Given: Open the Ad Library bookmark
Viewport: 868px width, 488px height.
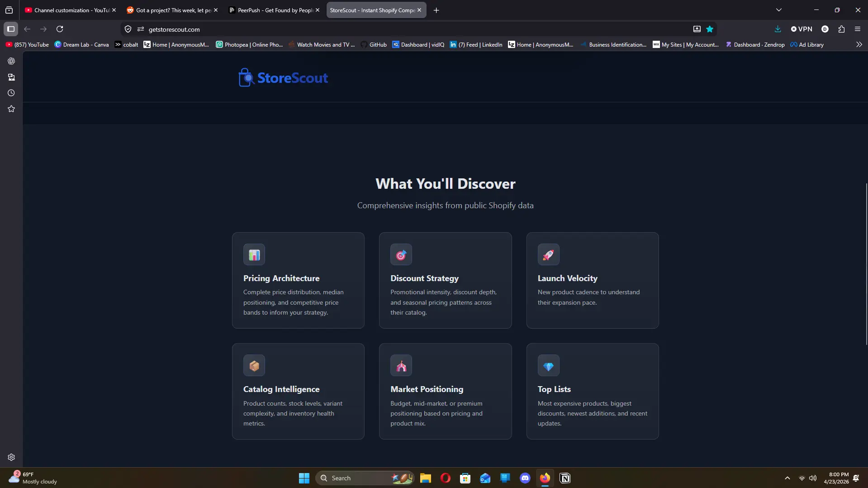Looking at the screenshot, I should click(x=807, y=44).
